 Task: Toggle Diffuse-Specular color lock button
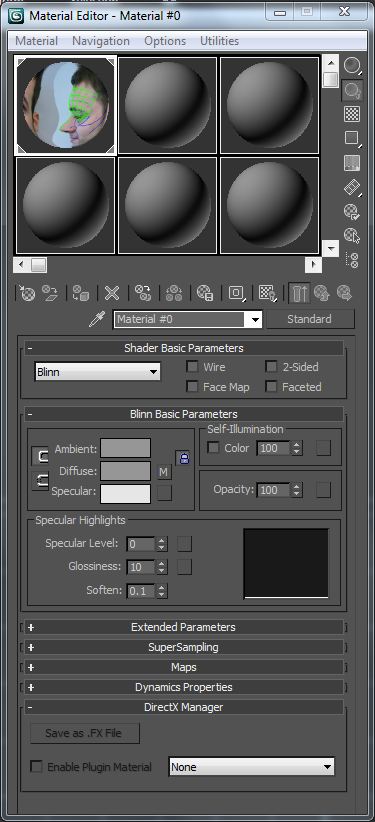[40, 481]
